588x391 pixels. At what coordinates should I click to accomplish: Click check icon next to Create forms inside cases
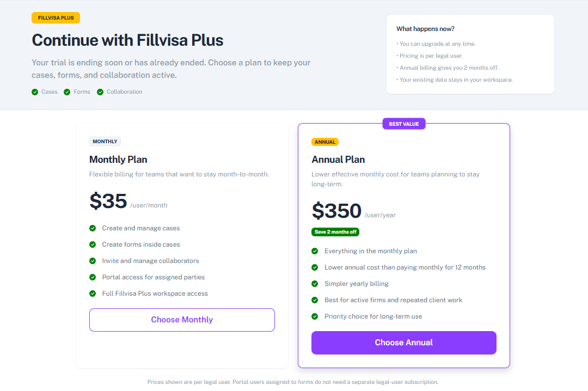(93, 245)
